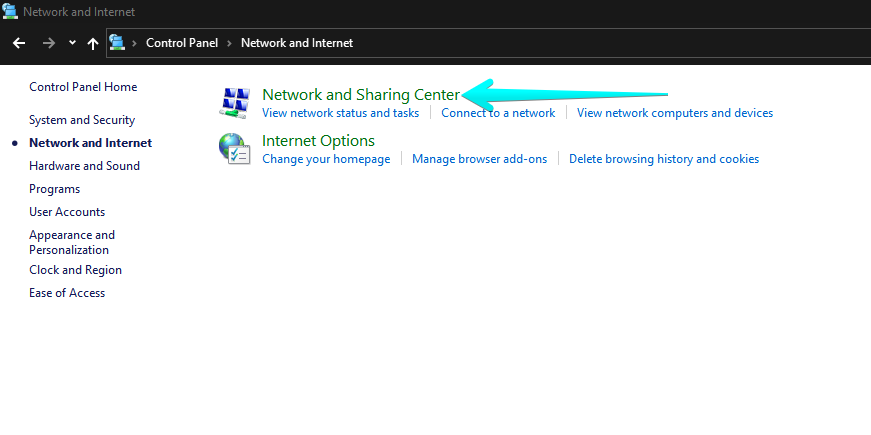
Task: Click Delete browsing history and cookies
Action: pos(663,159)
